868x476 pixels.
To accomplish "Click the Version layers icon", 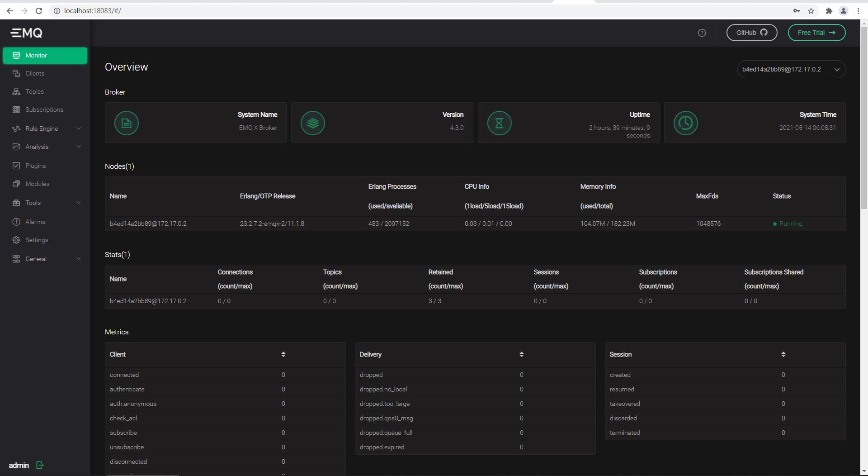I will click(x=313, y=123).
